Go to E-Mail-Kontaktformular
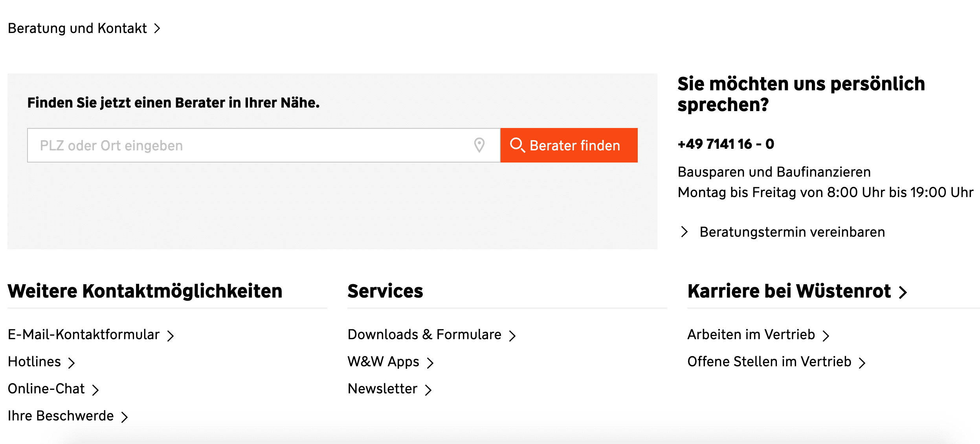This screenshot has height=444, width=980. point(84,334)
